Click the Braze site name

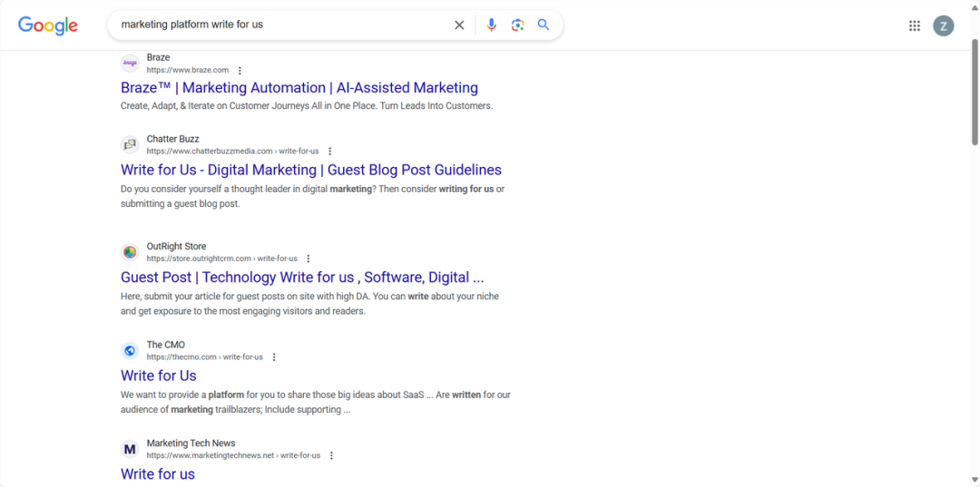tap(158, 57)
